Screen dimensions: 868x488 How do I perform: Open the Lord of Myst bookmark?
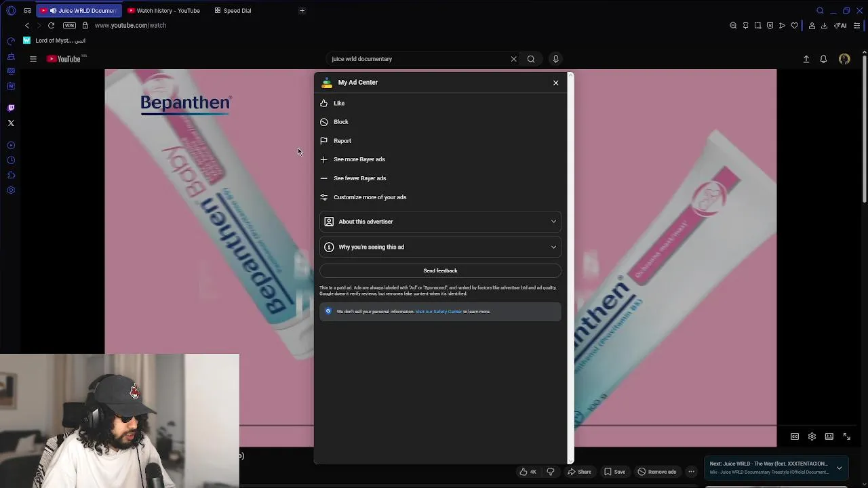point(54,41)
